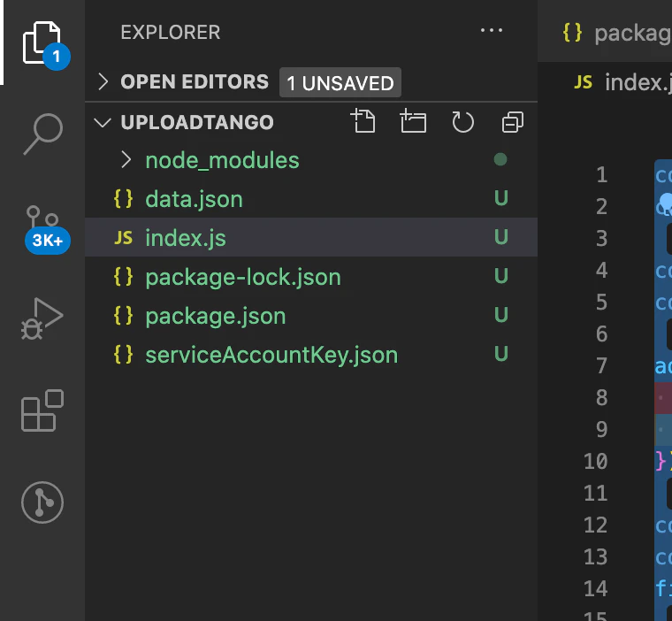
Task: Click line number 1 in editor gutter
Action: pos(602,174)
